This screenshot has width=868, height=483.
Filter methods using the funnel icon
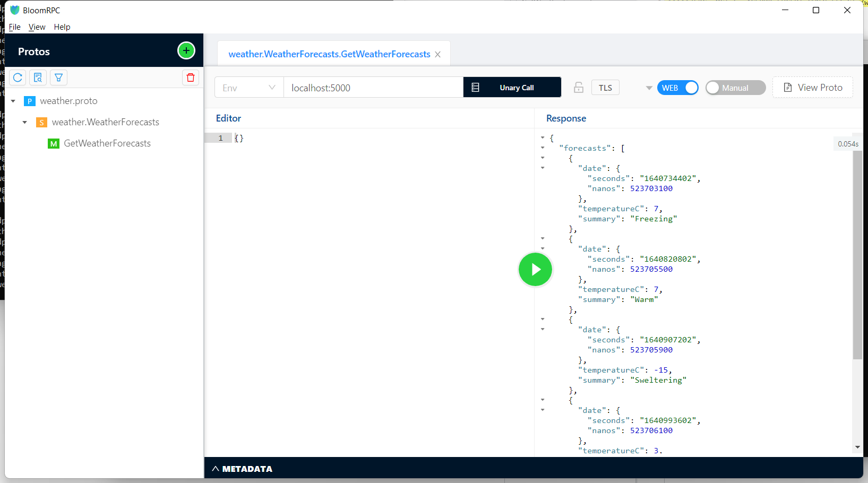[58, 77]
